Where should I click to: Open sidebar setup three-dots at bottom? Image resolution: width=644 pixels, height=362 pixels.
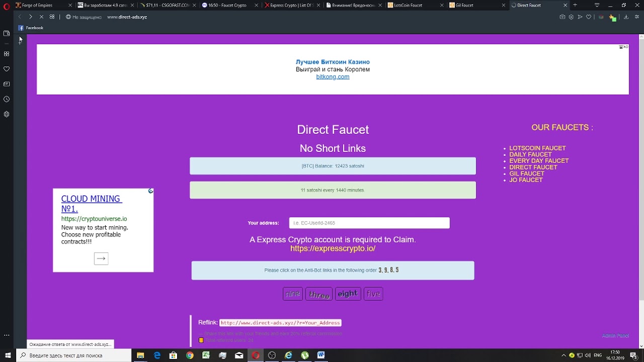pos(7,335)
